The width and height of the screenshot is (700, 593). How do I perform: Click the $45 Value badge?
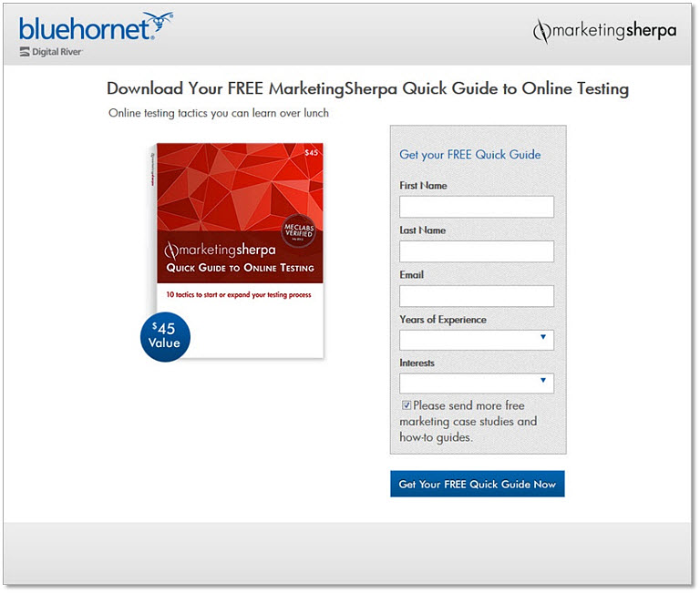point(165,336)
